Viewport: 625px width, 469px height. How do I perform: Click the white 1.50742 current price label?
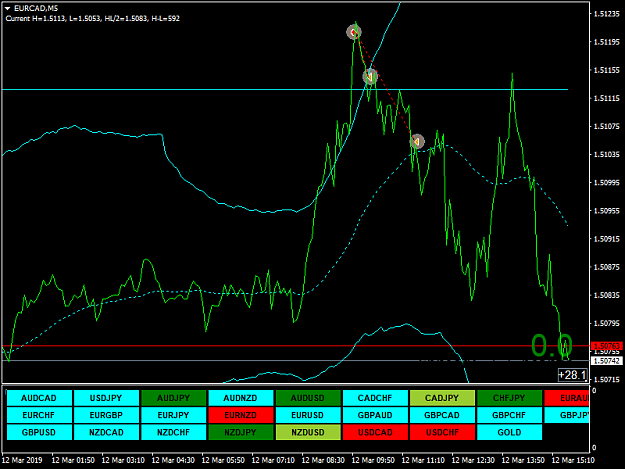(607, 361)
